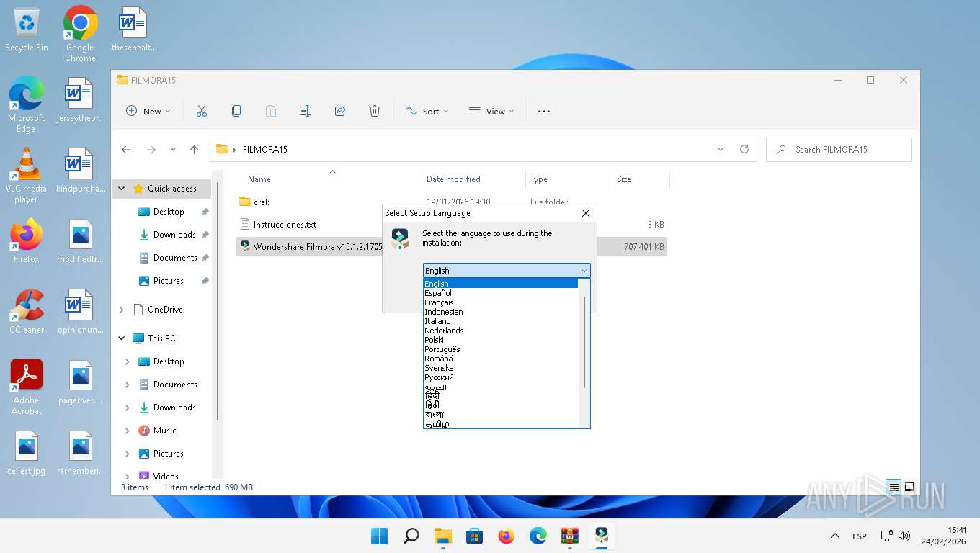Viewport: 980px width, 553px height.
Task: Open Documents under Quick access
Action: (175, 258)
